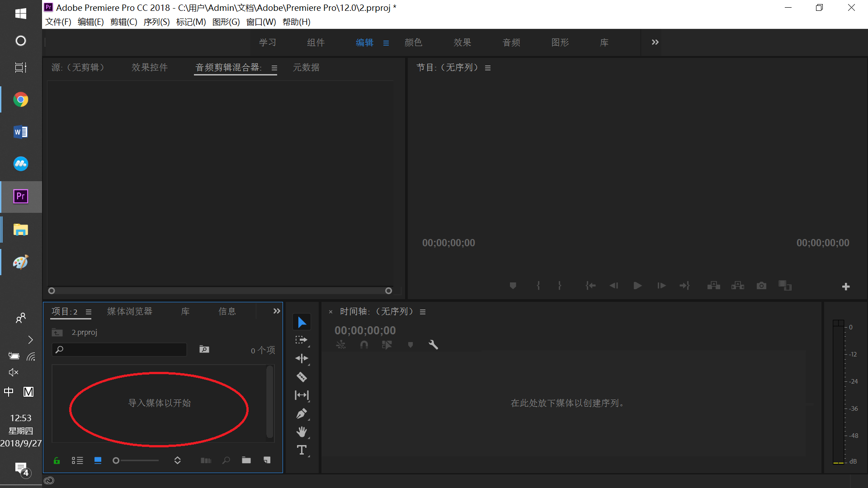868x488 pixels.
Task: Select the Pen tool
Action: click(x=302, y=413)
